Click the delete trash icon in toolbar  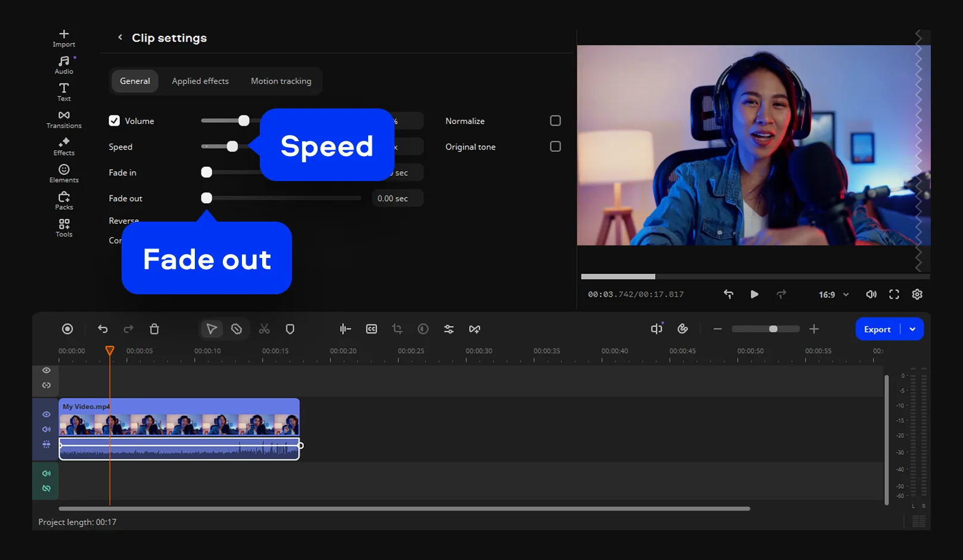(154, 329)
